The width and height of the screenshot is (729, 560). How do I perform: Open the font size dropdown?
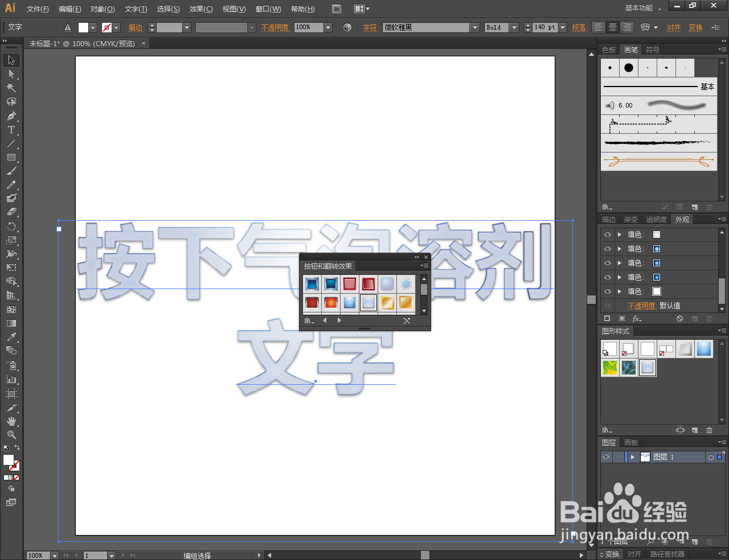[x=563, y=27]
